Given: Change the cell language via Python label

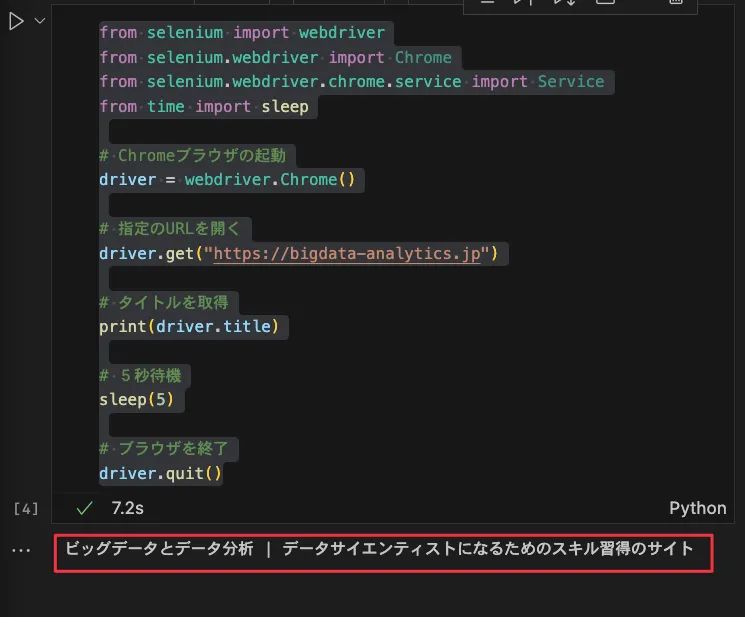Looking at the screenshot, I should point(697,508).
